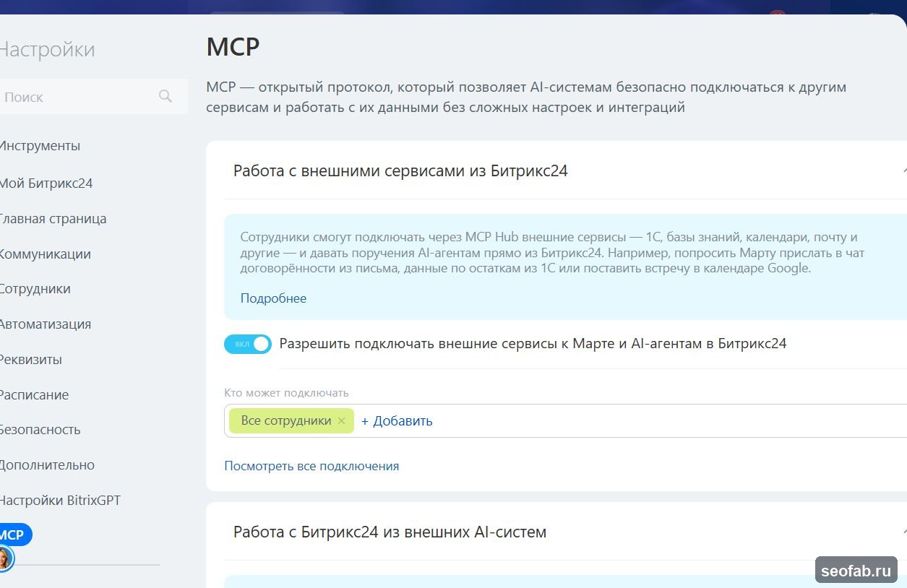
Task: Select Сотрудники in the settings sidebar
Action: [x=35, y=289]
